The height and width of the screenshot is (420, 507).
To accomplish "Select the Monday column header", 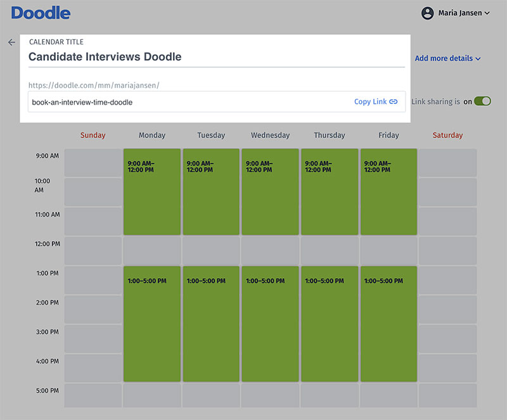I will pos(152,135).
